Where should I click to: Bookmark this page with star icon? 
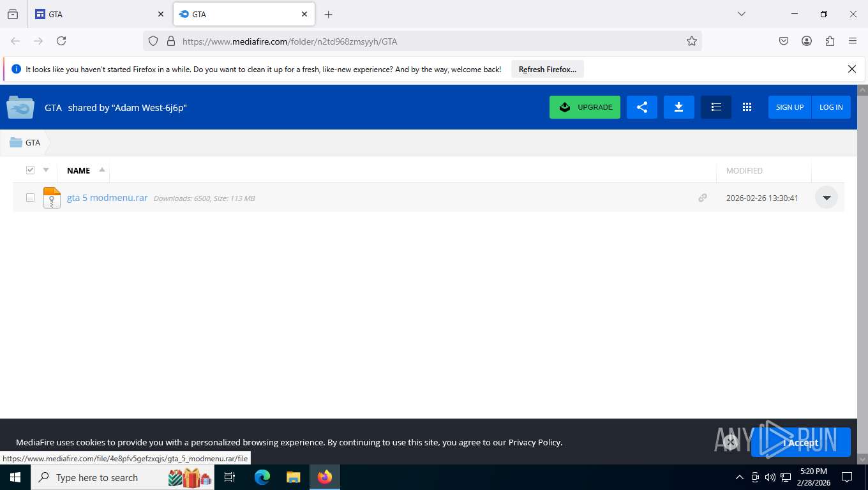pyautogui.click(x=691, y=41)
